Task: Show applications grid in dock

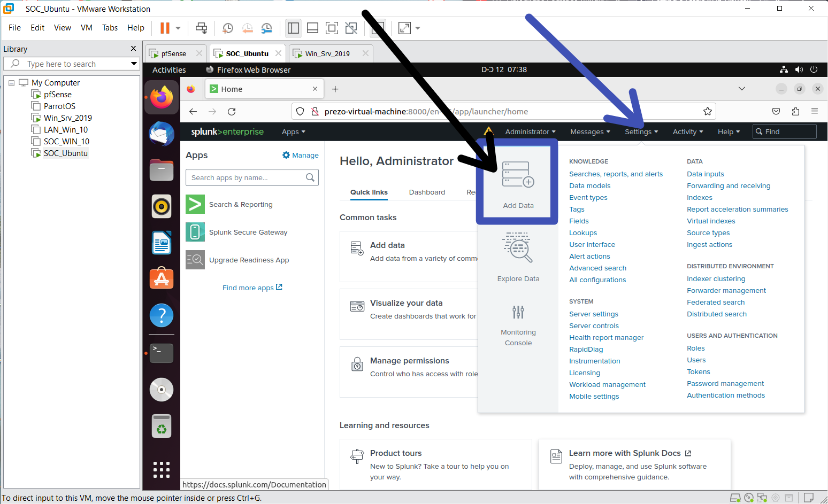Action: coord(162,470)
